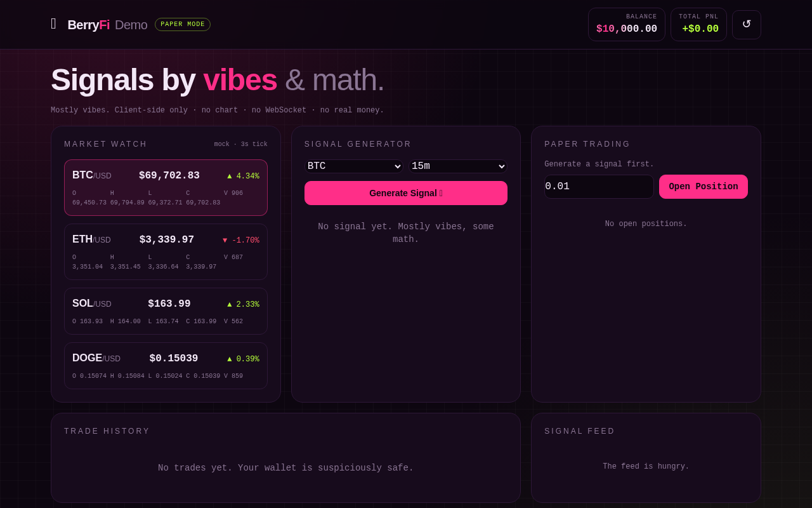Click the SIGNAL FEED panel title
This screenshot has width=812, height=508.
tap(580, 431)
